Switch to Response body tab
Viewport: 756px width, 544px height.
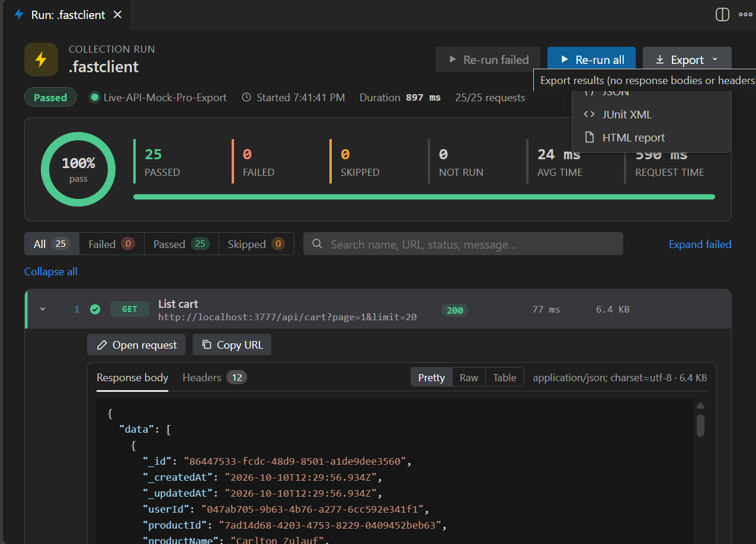pyautogui.click(x=133, y=378)
